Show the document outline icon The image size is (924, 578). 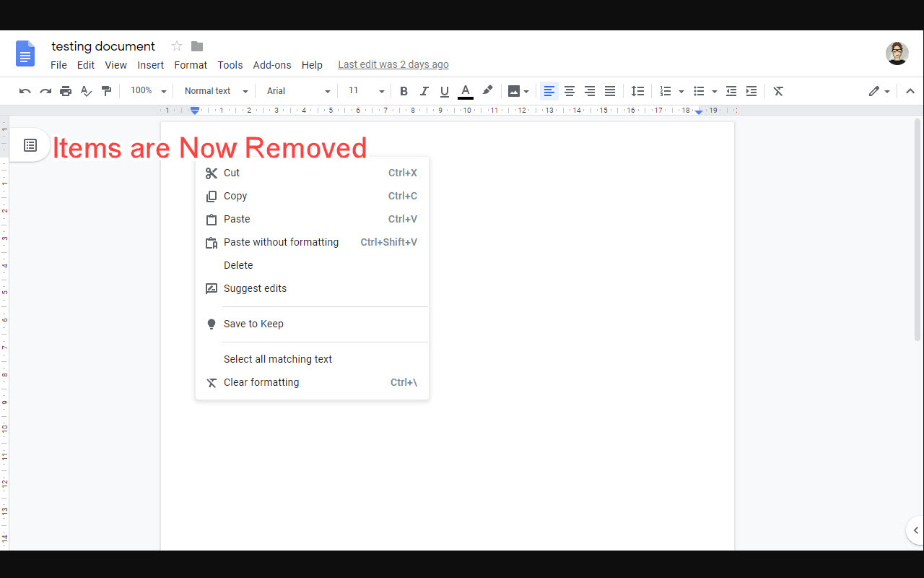coord(30,145)
